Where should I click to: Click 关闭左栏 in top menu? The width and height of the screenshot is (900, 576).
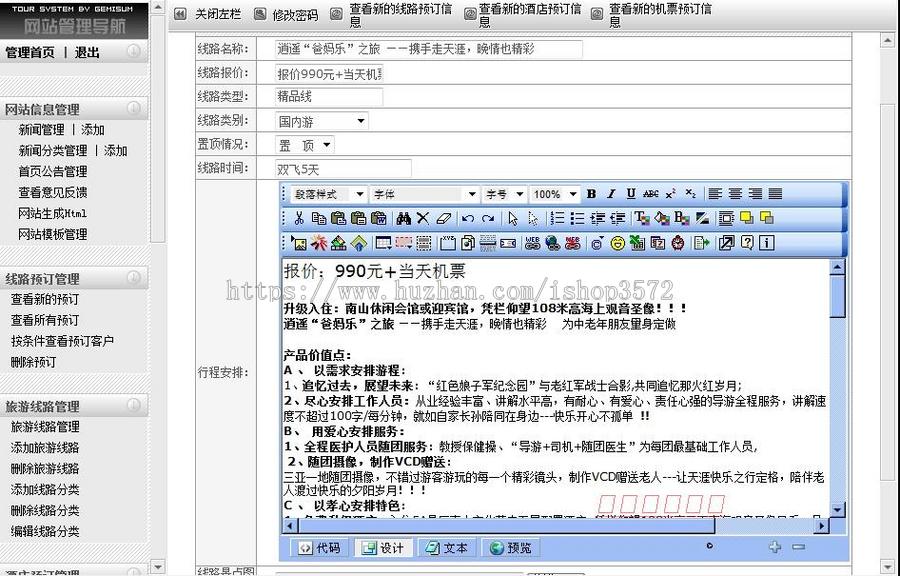[x=218, y=14]
